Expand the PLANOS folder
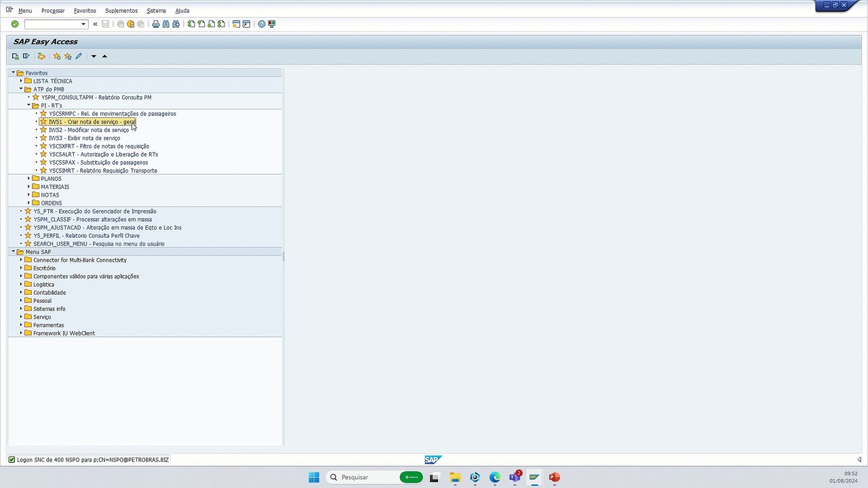Viewport: 868px width, 488px height. (x=28, y=178)
